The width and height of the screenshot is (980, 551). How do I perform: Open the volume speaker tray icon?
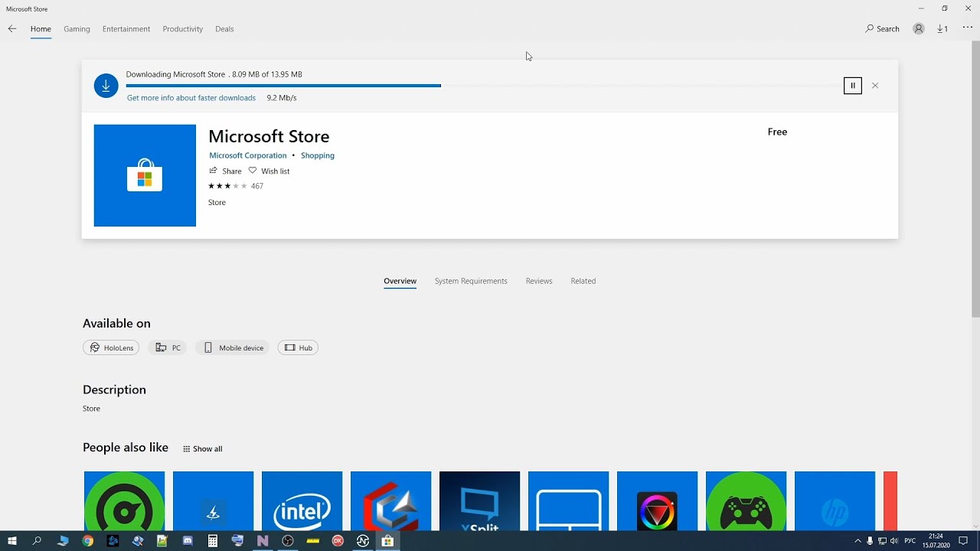(x=894, y=541)
